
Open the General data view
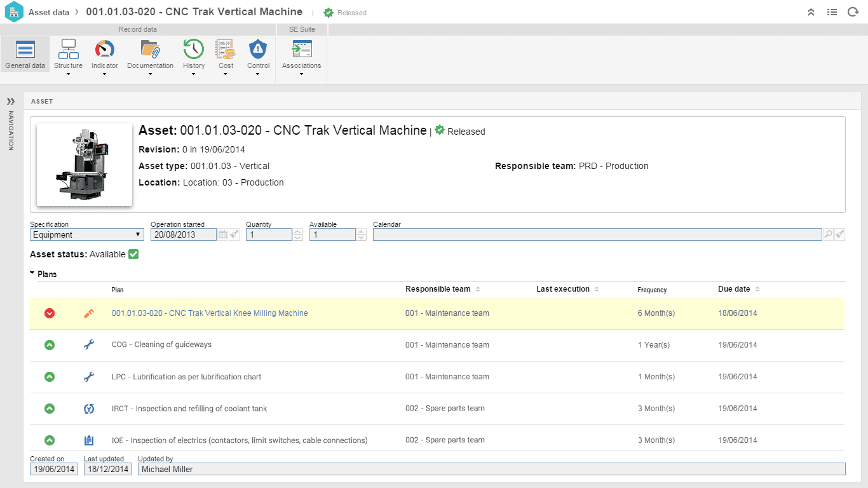coord(25,53)
